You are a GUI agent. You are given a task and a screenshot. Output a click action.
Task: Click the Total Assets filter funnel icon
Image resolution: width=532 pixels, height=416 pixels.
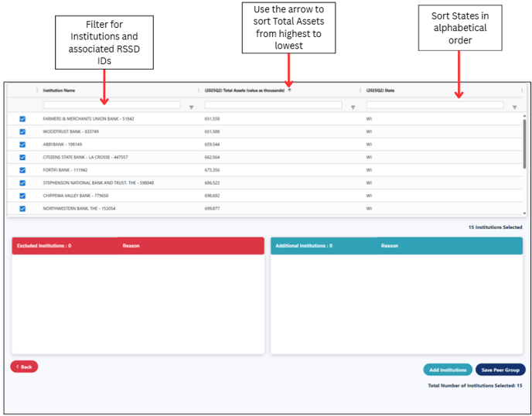pyautogui.click(x=353, y=107)
